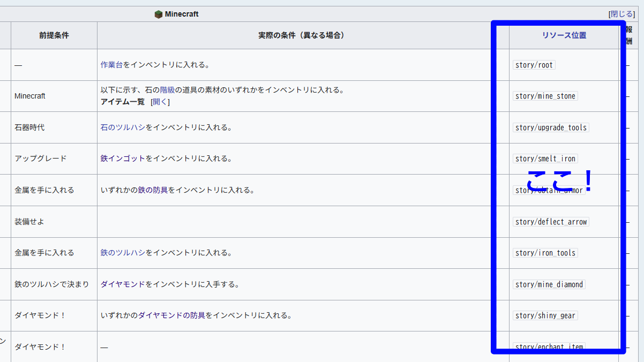The height and width of the screenshot is (362, 644).
Task: Click the 鉄インゴット link
Action: click(x=123, y=159)
